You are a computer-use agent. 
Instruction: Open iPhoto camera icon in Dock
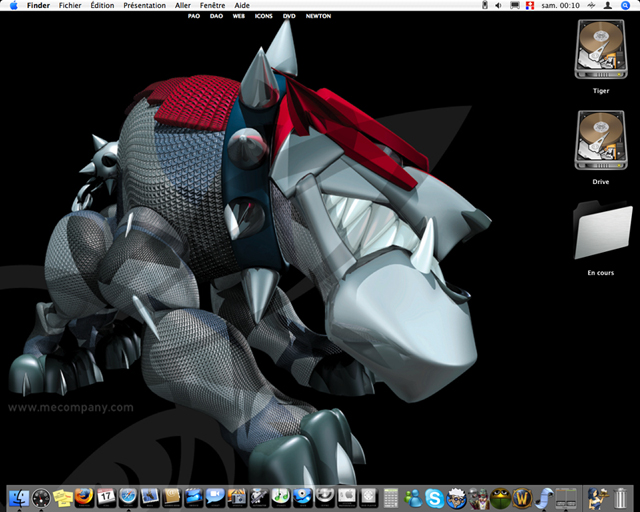coord(237,498)
